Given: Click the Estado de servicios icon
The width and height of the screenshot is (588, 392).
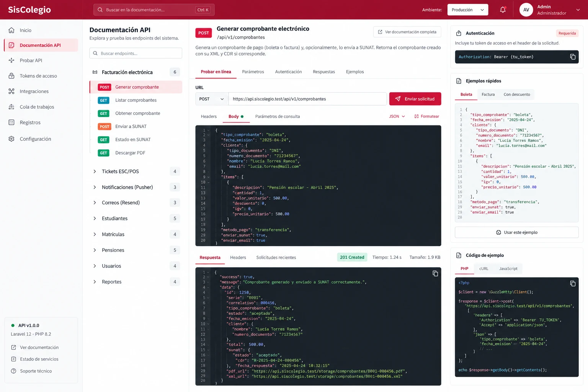Looking at the screenshot, I should coord(13,359).
